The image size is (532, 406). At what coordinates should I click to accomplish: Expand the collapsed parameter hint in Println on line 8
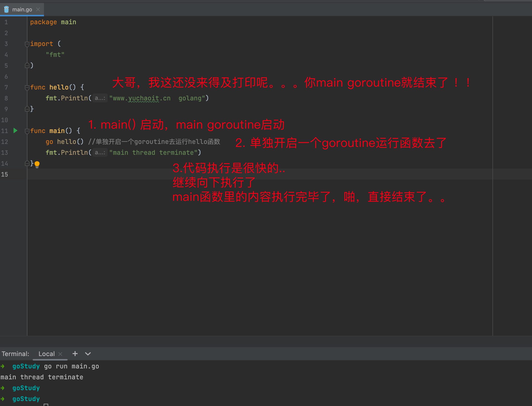pyautogui.click(x=100, y=98)
